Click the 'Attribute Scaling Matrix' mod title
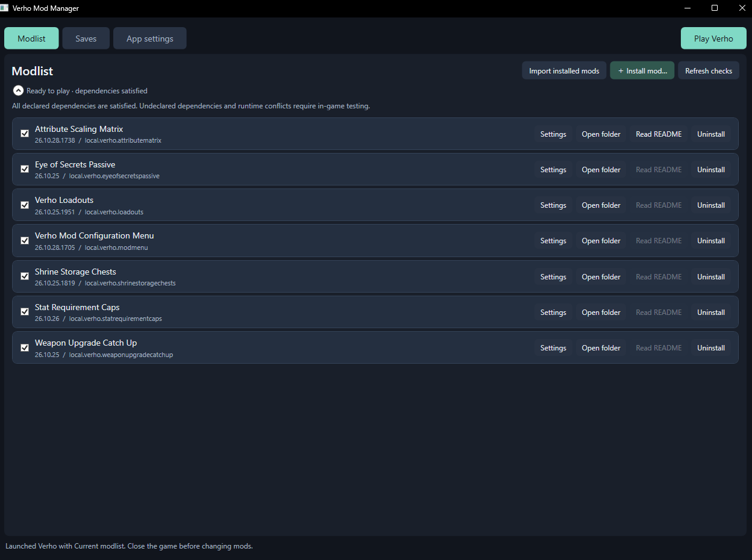The height and width of the screenshot is (560, 752). click(79, 129)
